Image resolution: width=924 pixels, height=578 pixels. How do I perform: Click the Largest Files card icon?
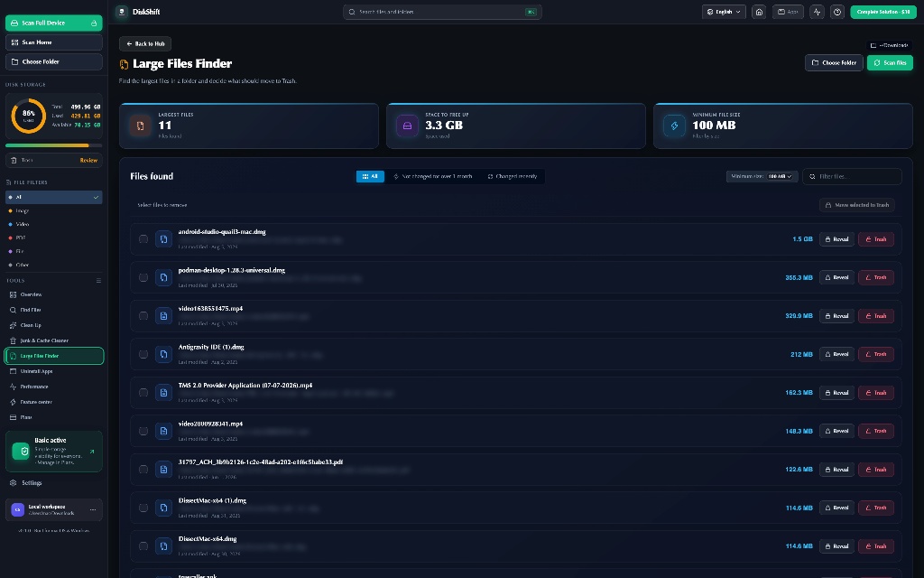[x=140, y=126]
